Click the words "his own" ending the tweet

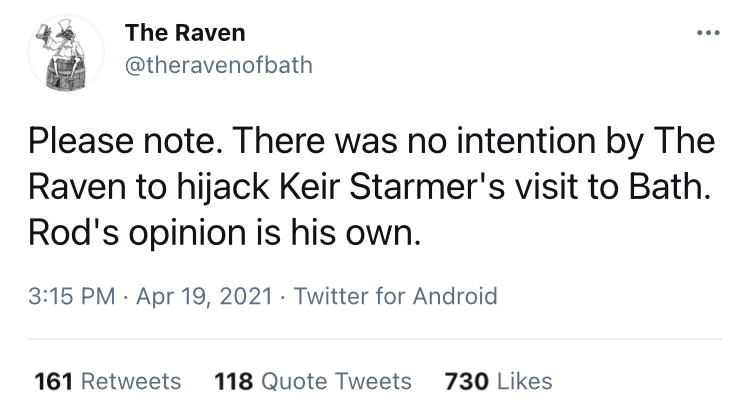point(353,233)
